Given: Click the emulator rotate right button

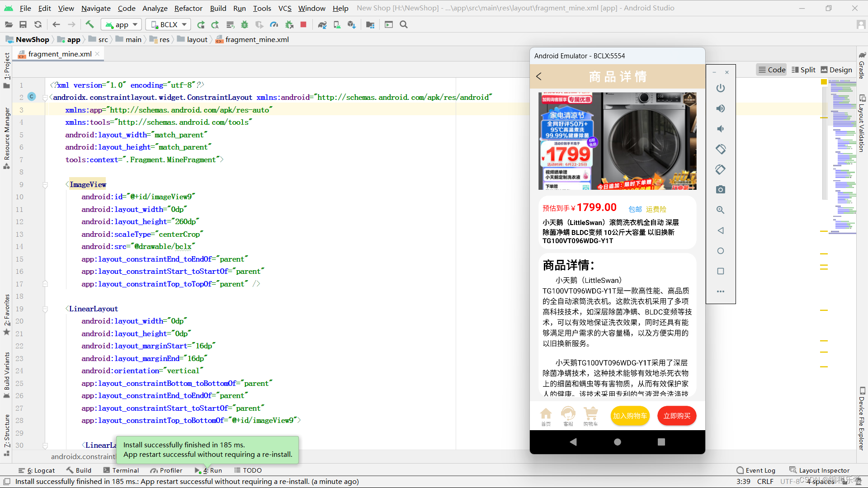Looking at the screenshot, I should tap(721, 169).
